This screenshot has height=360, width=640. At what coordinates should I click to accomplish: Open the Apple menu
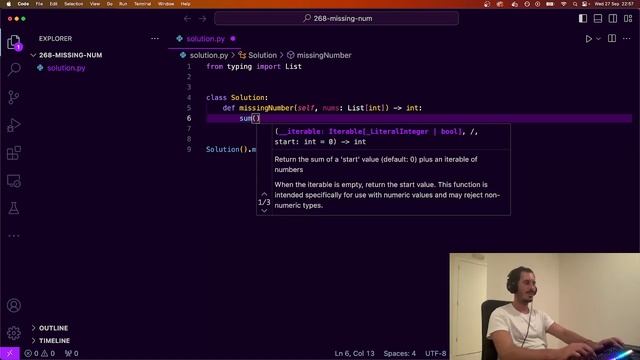tap(9, 4)
